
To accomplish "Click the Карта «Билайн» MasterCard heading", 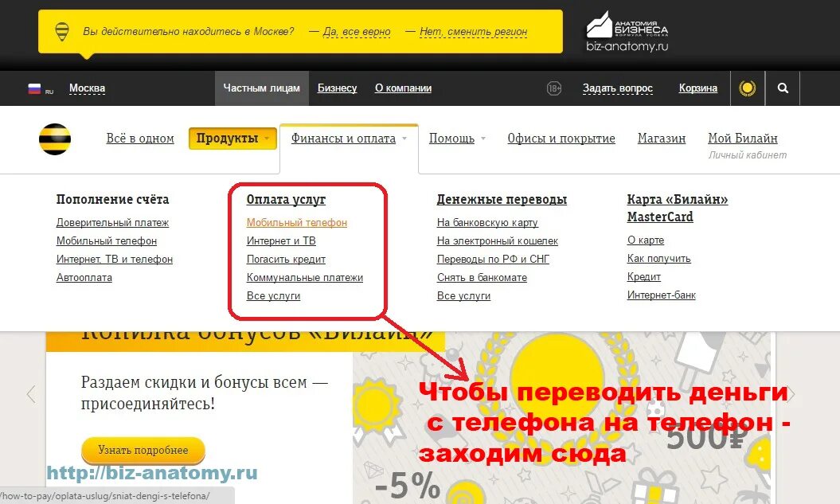I will pyautogui.click(x=677, y=208).
